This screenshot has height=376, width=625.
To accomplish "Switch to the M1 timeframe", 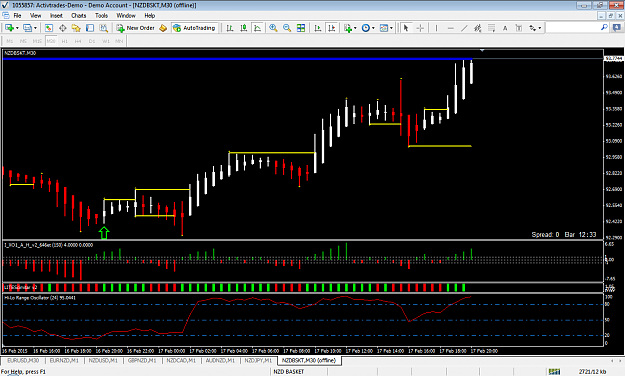I will [x=10, y=41].
